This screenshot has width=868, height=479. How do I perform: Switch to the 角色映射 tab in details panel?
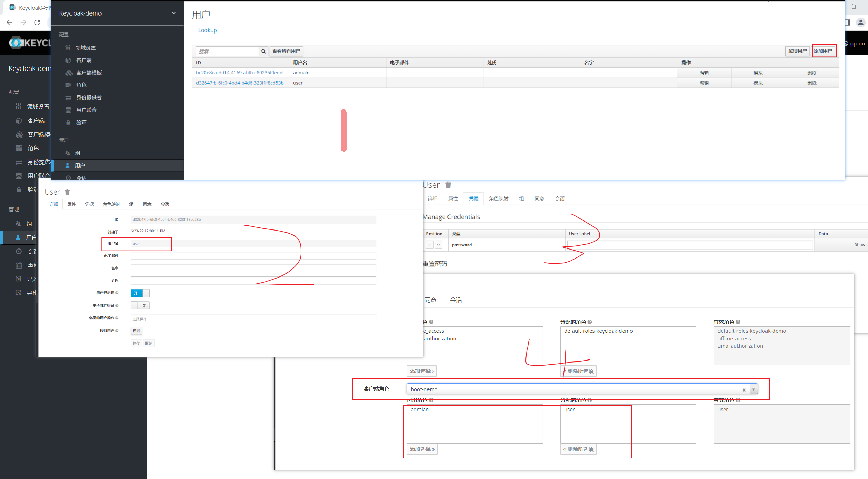coord(111,204)
